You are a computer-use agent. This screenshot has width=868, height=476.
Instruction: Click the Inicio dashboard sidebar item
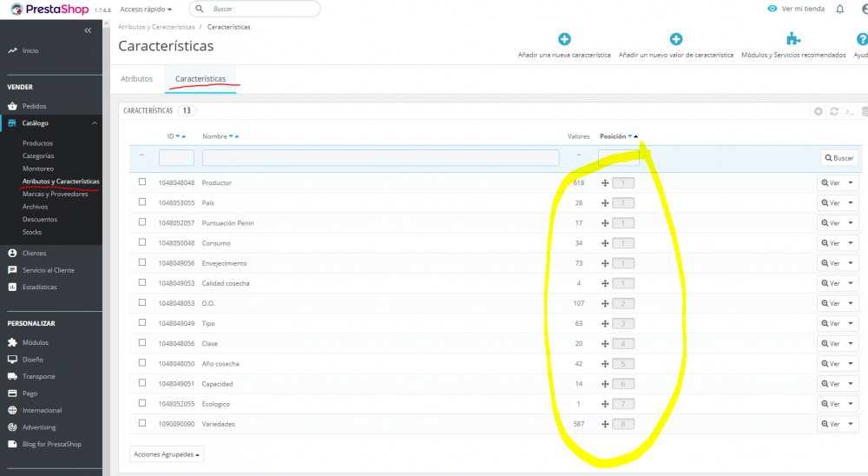click(30, 50)
